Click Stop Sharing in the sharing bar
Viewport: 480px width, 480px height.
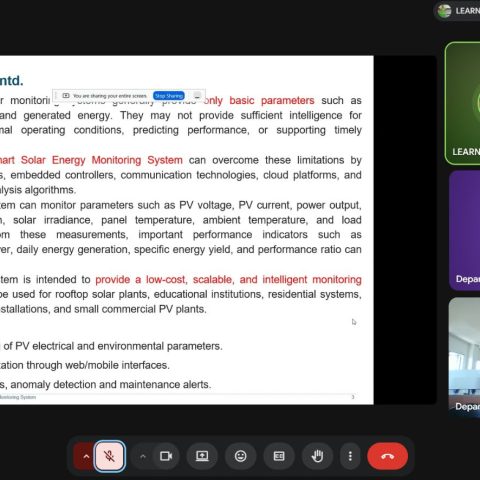pyautogui.click(x=169, y=96)
